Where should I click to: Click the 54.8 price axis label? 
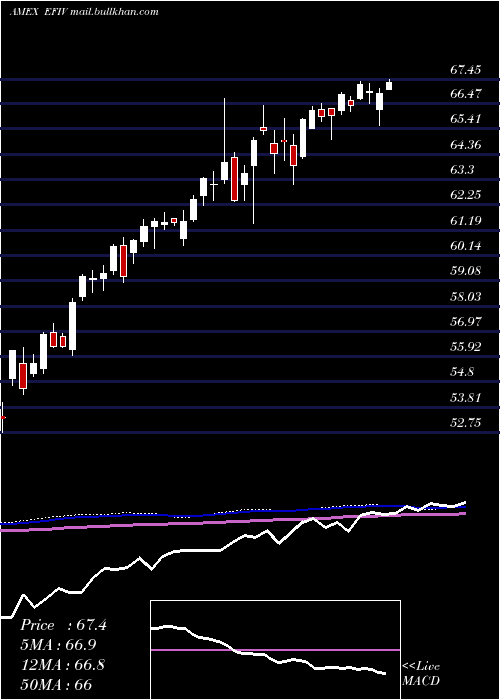click(x=462, y=371)
